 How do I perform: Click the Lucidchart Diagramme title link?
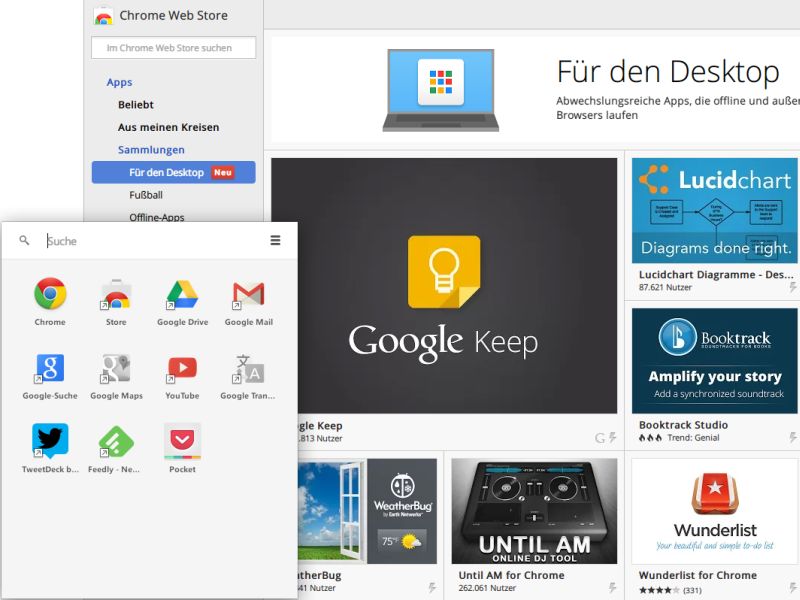[x=716, y=274]
